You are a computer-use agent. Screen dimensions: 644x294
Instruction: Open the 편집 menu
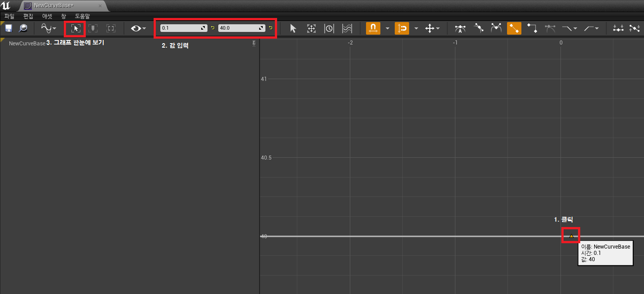click(x=28, y=16)
